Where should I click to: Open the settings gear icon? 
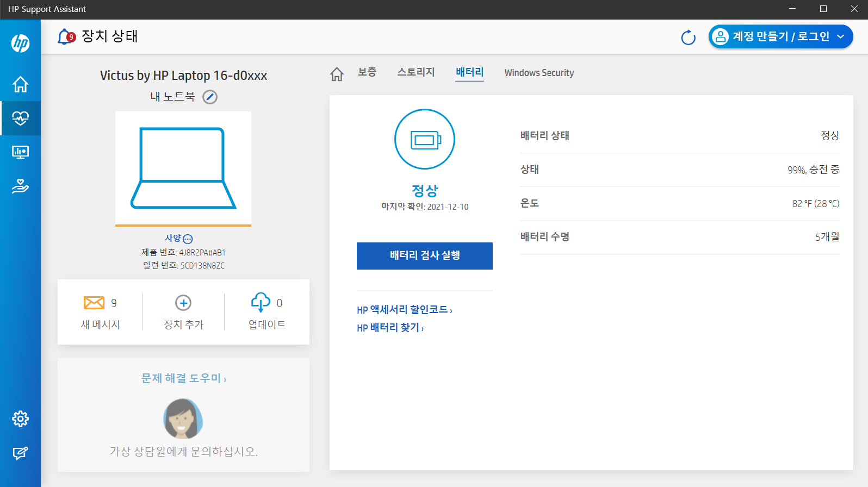tap(20, 419)
